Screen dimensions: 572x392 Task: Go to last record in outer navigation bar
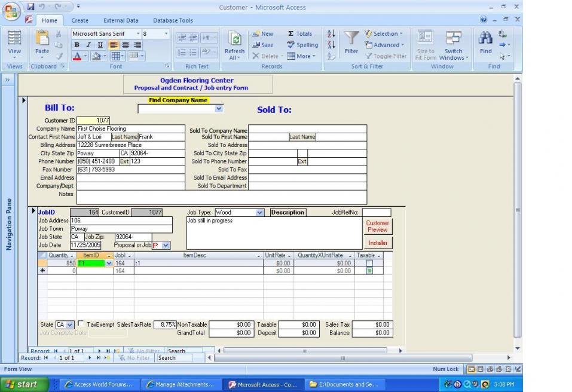(98, 358)
